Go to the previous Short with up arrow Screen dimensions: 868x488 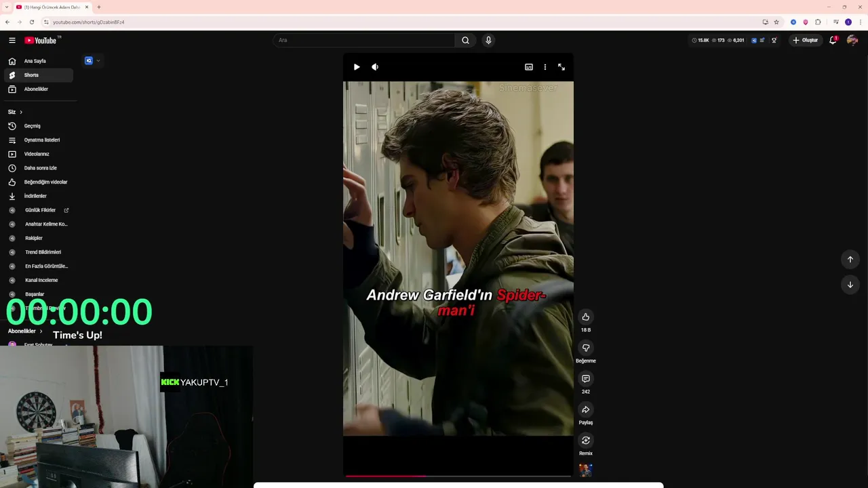point(850,260)
